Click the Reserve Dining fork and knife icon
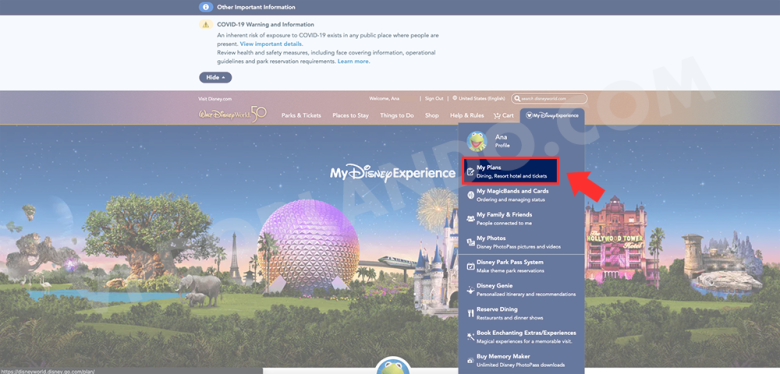Screen dimensions: 780x374 click(470, 313)
